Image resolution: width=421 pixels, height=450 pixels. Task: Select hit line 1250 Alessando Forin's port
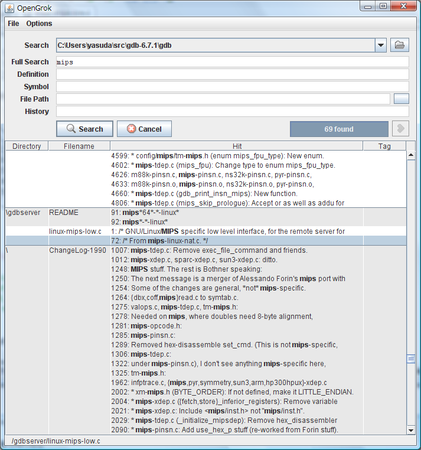click(x=228, y=279)
